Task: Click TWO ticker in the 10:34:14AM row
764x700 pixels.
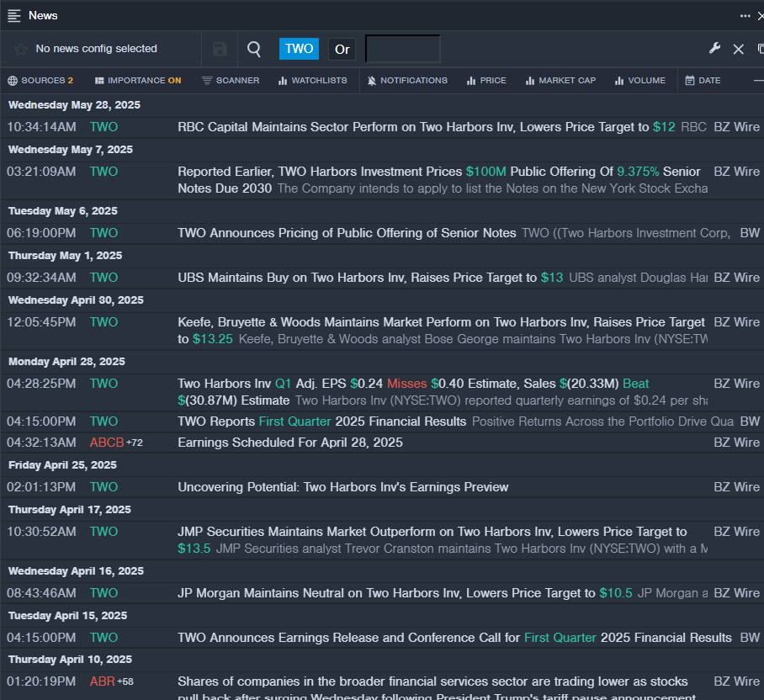Action: [103, 127]
